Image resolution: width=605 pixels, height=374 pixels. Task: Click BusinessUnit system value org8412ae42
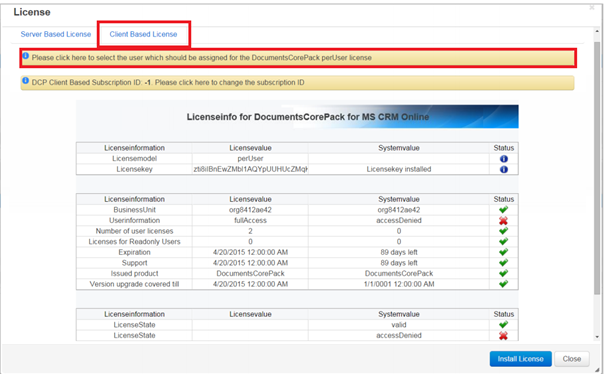click(x=399, y=210)
